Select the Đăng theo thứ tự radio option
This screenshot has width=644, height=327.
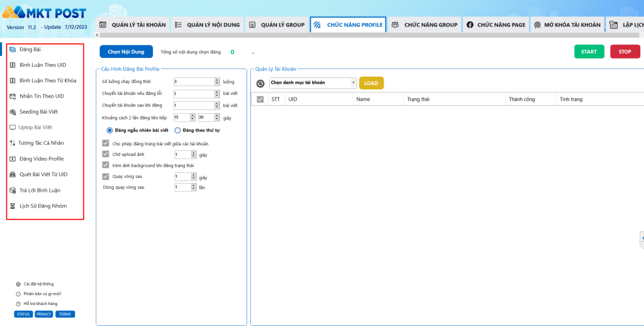[177, 130]
